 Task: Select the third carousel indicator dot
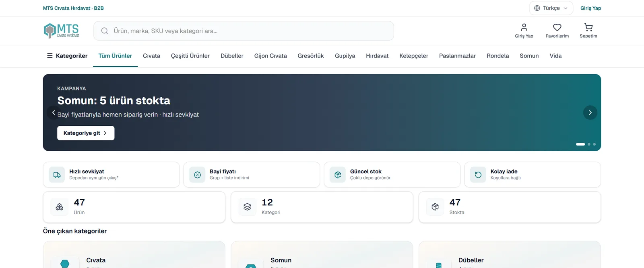594,144
